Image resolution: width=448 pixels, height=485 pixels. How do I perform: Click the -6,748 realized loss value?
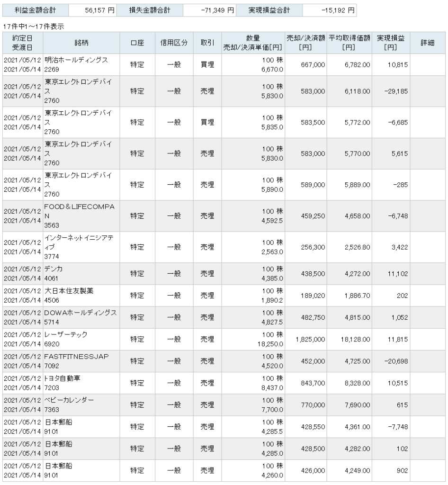point(398,216)
